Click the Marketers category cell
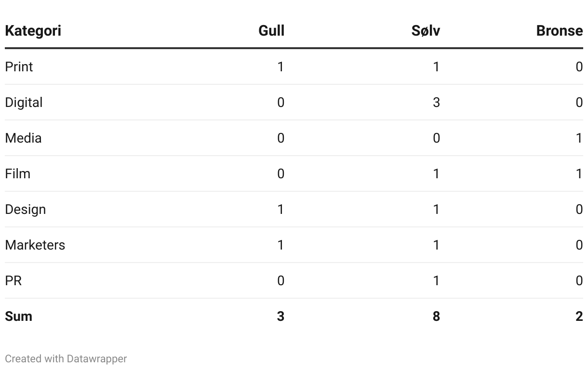Viewport: 588px width, 370px height. [x=35, y=245]
